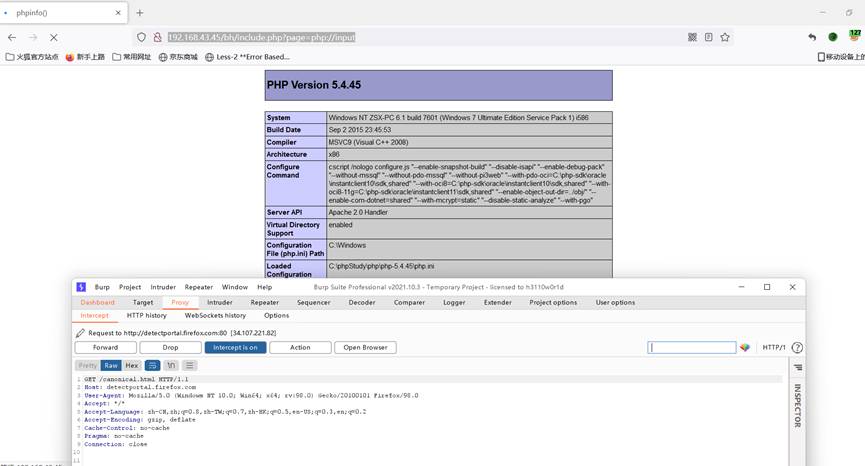The height and width of the screenshot is (466, 865).
Task: Select the Raw view
Action: 111,366
